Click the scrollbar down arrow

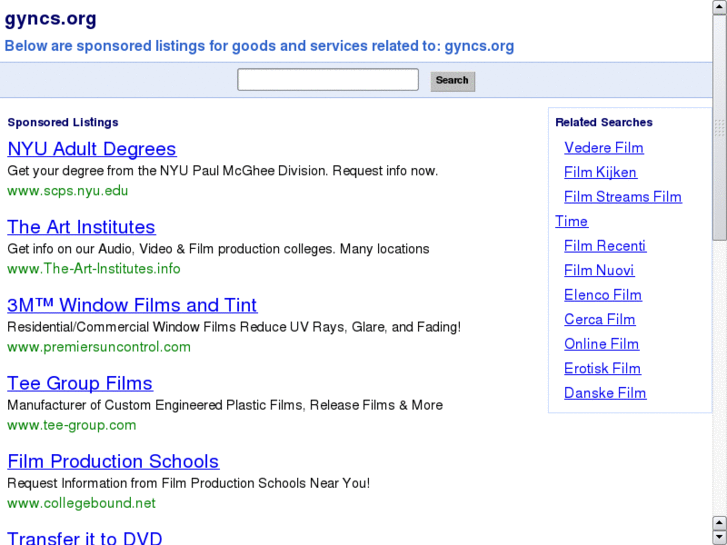pyautogui.click(x=719, y=537)
